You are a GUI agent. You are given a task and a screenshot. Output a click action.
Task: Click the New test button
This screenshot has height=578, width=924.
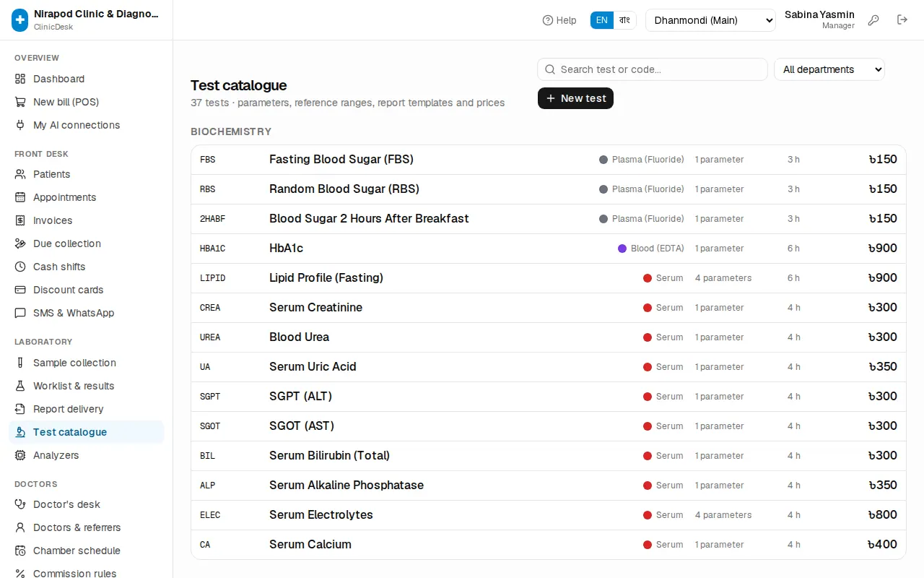tap(575, 98)
